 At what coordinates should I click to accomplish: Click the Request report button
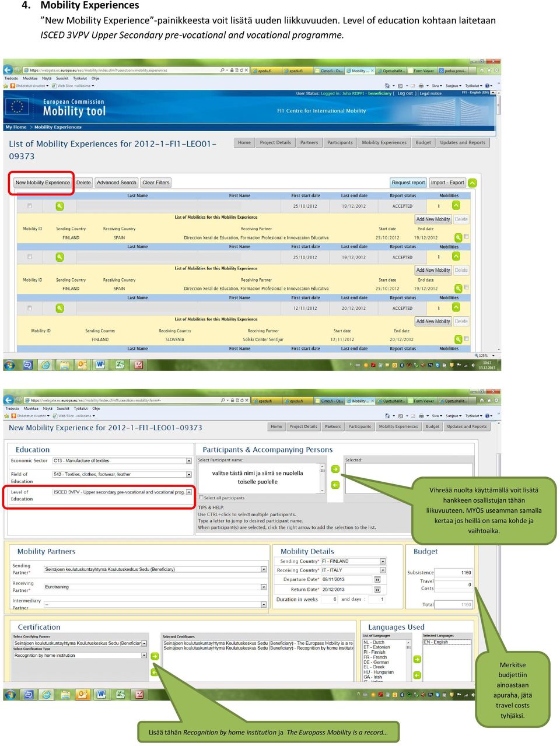(408, 183)
